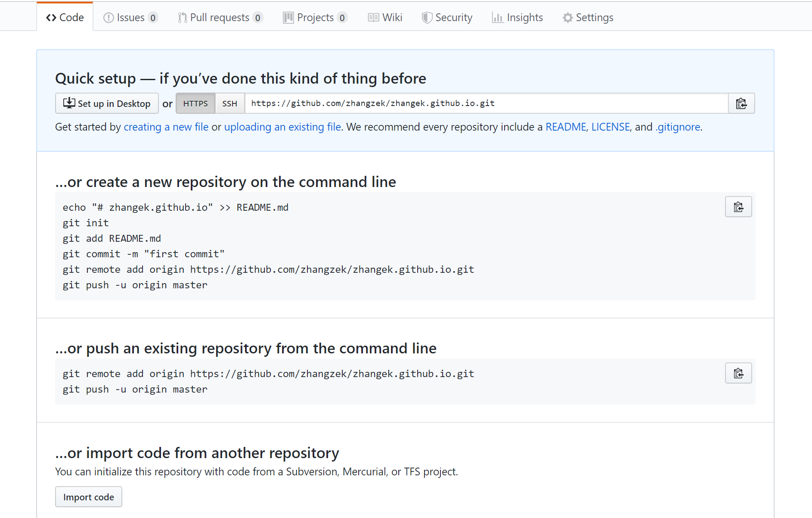812x518 pixels.
Task: Copy the clone URL to clipboard
Action: point(741,103)
